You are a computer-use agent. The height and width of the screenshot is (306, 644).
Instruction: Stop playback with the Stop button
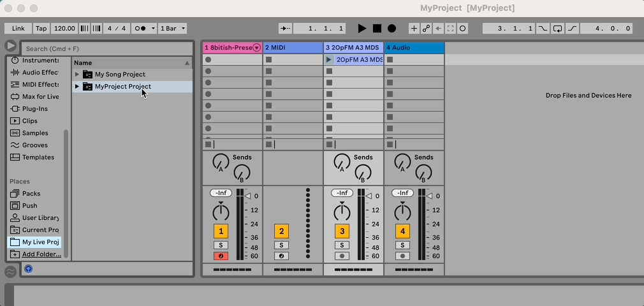(x=377, y=28)
